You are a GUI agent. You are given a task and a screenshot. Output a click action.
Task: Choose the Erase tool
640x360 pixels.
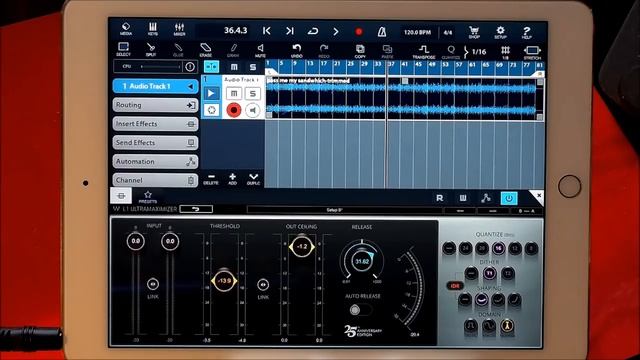click(205, 50)
